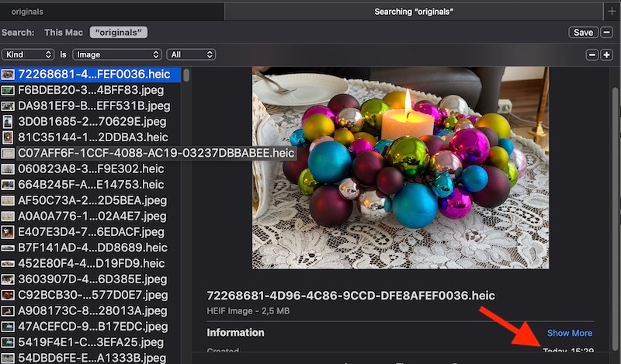Save the current search
The image size is (621, 364).
[583, 32]
